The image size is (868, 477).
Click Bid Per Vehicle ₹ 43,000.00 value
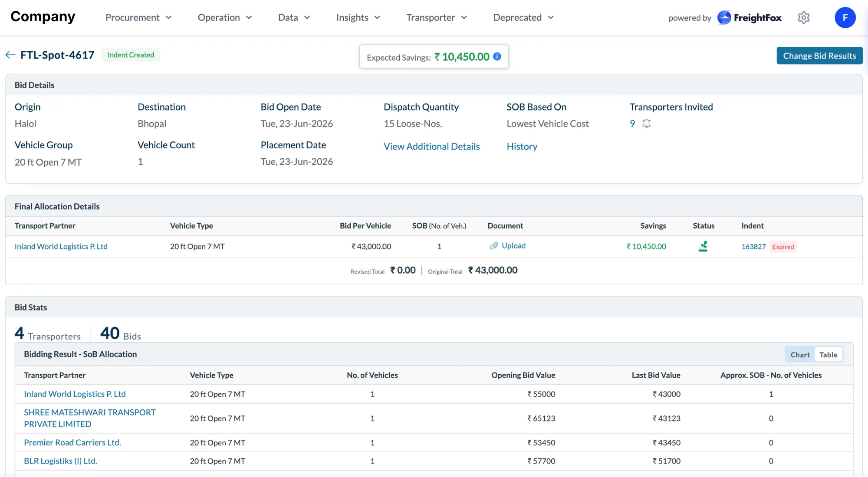point(371,246)
